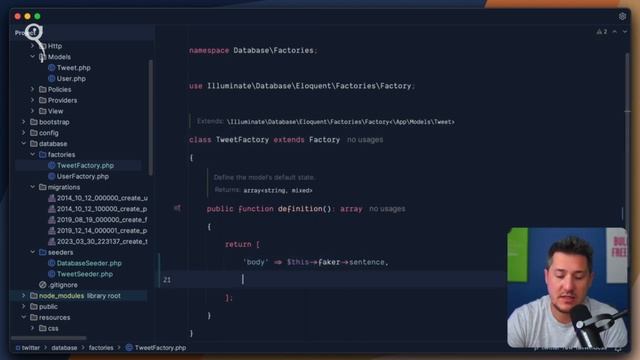Click the 2019_12_14_000001 migration file icon
The width and height of the screenshot is (640, 360).
[51, 231]
